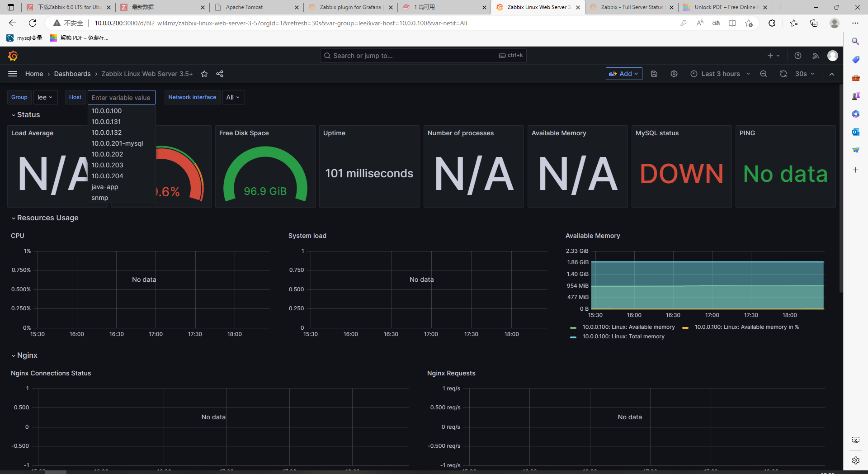Refresh the dashboard with the refresh icon
This screenshot has width=868, height=474.
(x=783, y=74)
